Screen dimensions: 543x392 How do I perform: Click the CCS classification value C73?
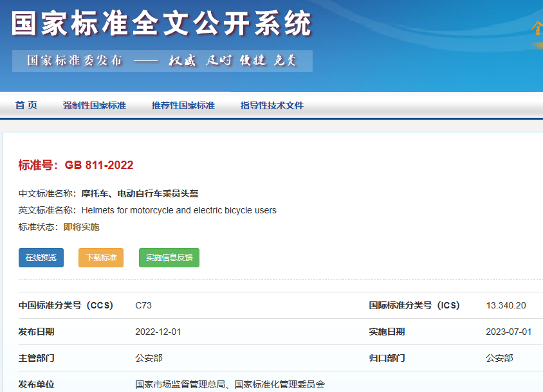pyautogui.click(x=143, y=305)
